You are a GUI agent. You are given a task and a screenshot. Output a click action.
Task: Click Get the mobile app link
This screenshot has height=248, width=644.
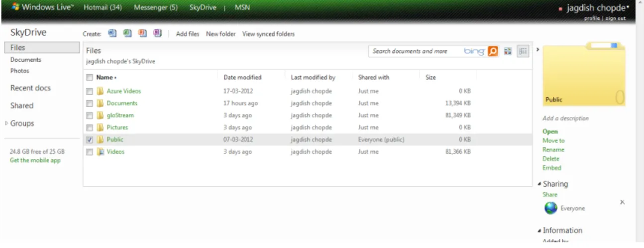(35, 160)
